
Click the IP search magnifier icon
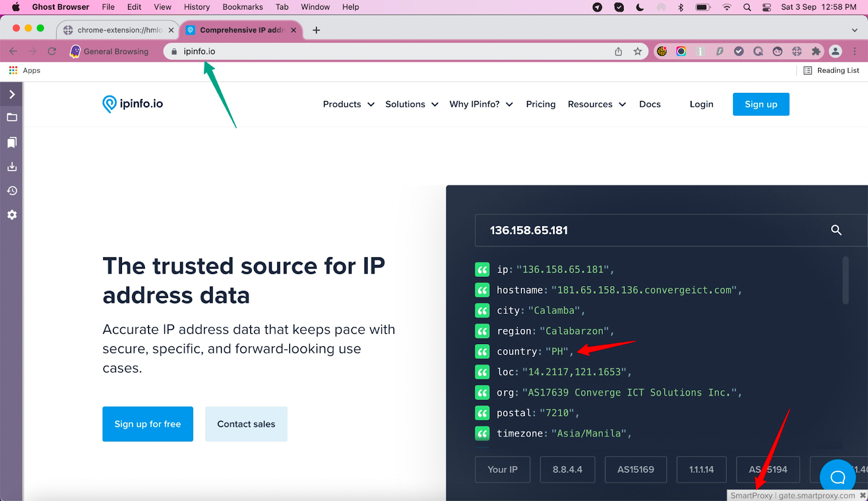click(x=836, y=230)
